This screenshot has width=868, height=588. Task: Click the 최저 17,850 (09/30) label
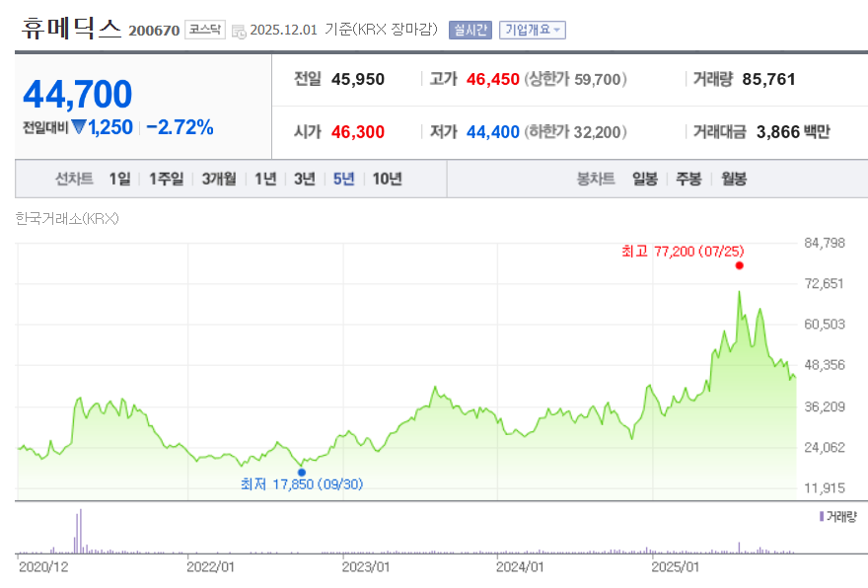click(302, 484)
